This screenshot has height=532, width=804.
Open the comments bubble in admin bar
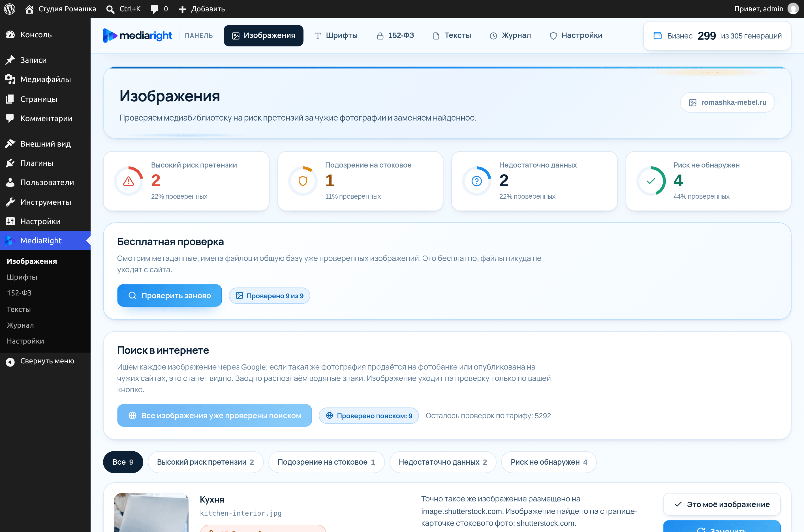pos(159,9)
